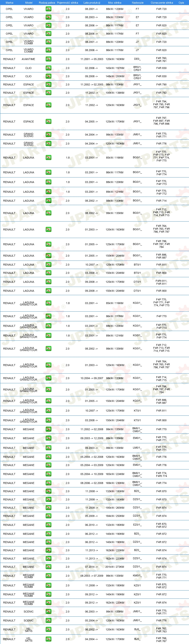The width and height of the screenshot is (189, 644).
Task: Select the '148kW / 200KM' power cell
Action: (x=115, y=76)
